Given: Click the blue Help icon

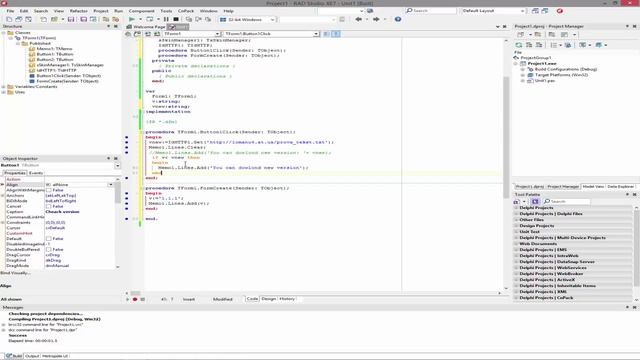Looking at the screenshot, I should pyautogui.click(x=398, y=19).
